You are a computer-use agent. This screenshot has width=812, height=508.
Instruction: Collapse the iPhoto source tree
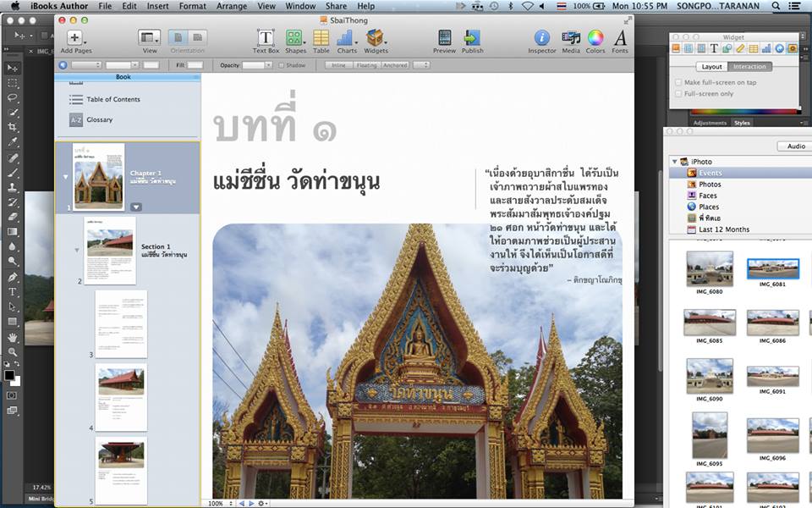coord(674,162)
